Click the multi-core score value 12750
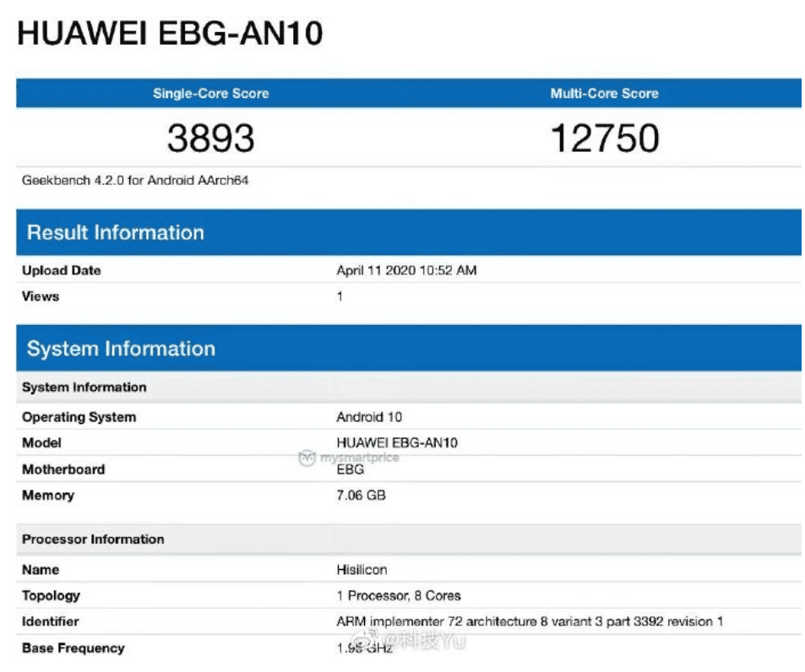This screenshot has height=672, width=805. click(x=605, y=138)
